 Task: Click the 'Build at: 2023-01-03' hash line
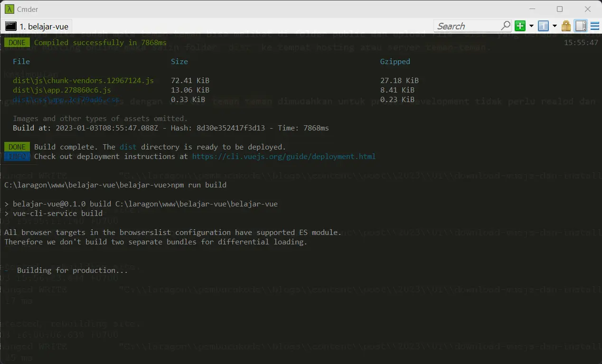(x=171, y=128)
